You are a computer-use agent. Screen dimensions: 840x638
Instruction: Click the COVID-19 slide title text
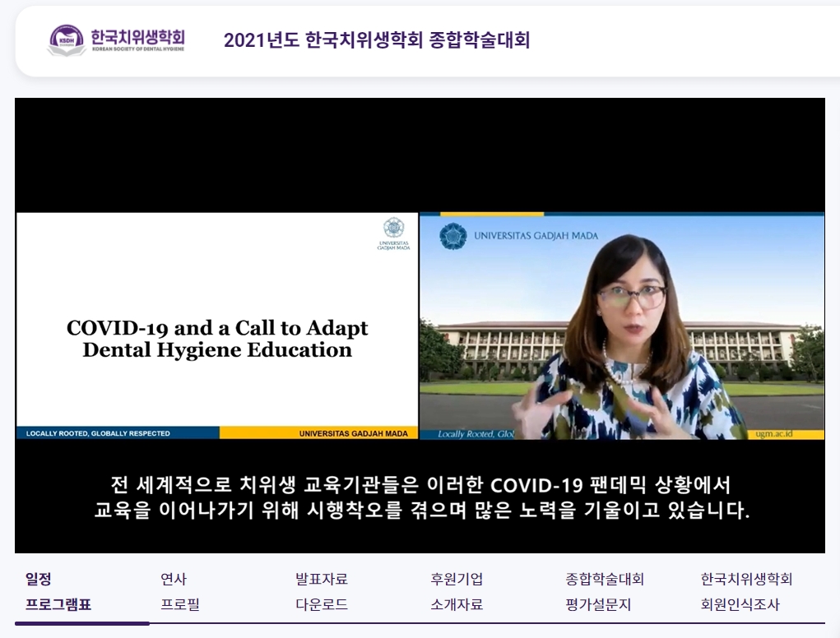(x=217, y=339)
